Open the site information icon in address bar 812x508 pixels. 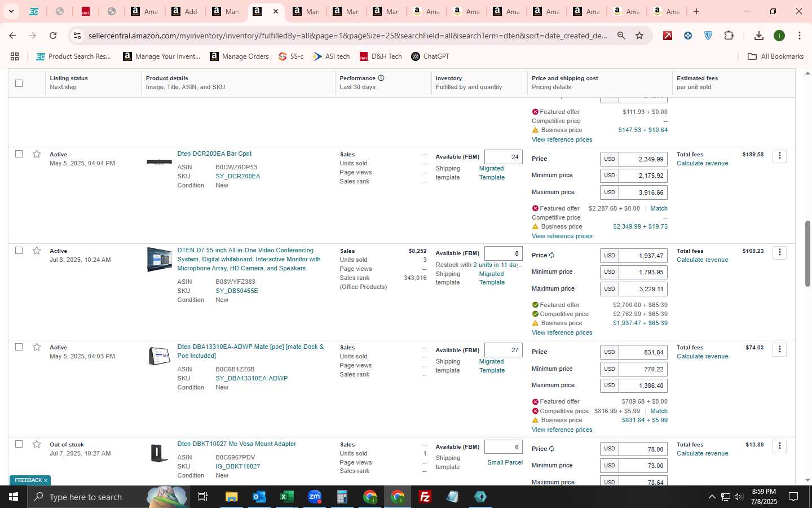pyautogui.click(x=77, y=36)
